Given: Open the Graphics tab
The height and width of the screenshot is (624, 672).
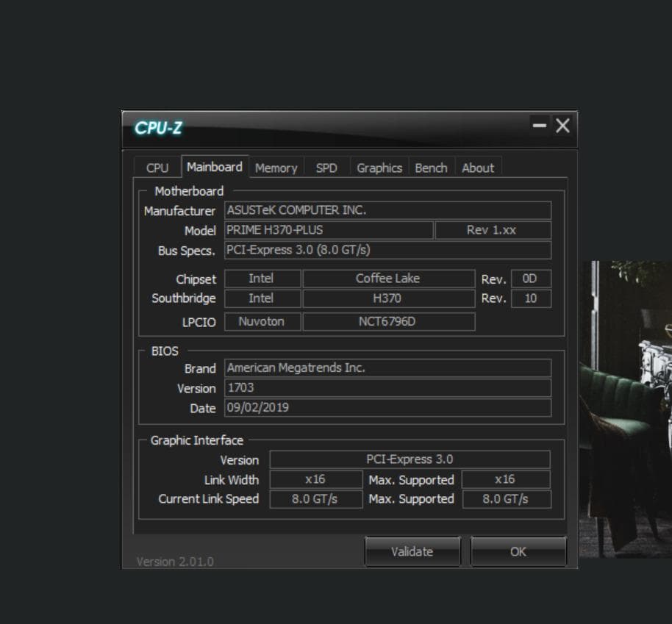Looking at the screenshot, I should tap(379, 168).
